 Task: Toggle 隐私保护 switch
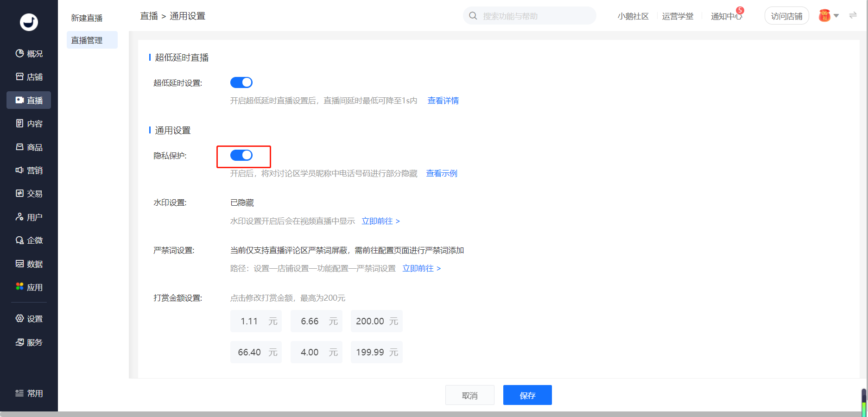[x=241, y=155]
